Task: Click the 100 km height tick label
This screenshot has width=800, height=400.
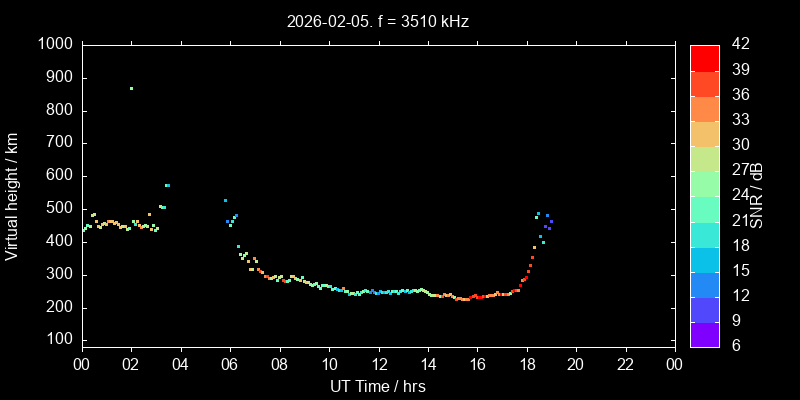Action: tap(58, 340)
